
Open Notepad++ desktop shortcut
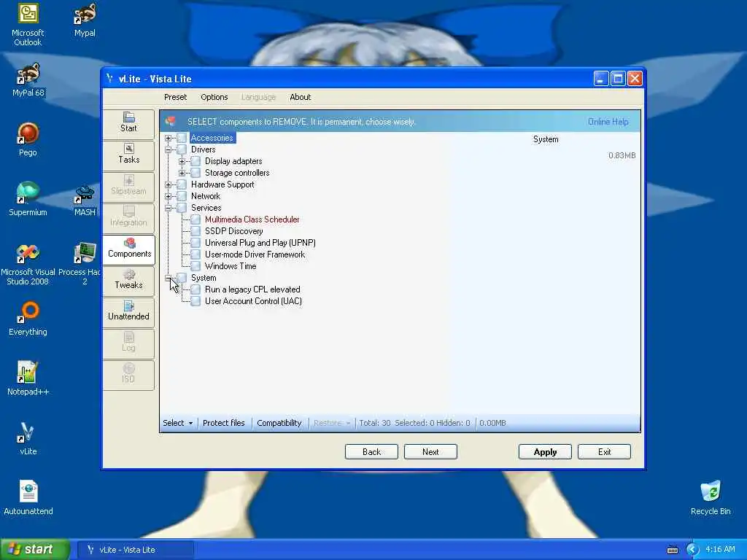click(28, 378)
